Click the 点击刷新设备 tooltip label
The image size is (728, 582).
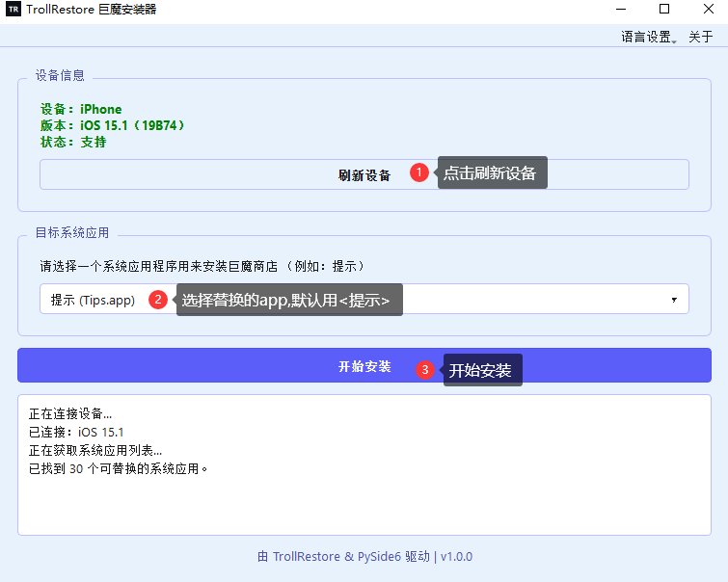[x=492, y=172]
